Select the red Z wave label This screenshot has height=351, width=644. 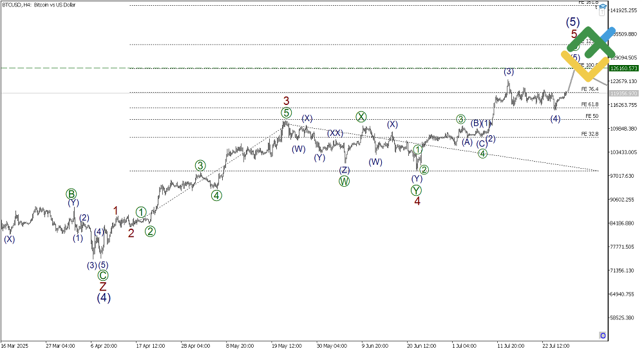point(102,287)
